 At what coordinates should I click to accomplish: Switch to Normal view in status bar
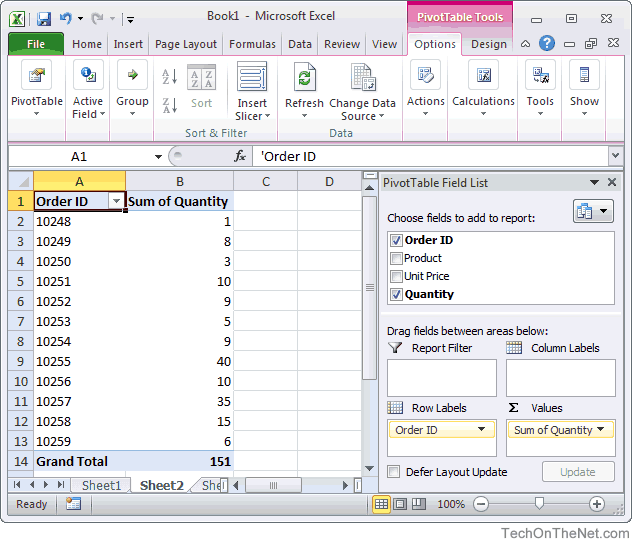pos(381,504)
